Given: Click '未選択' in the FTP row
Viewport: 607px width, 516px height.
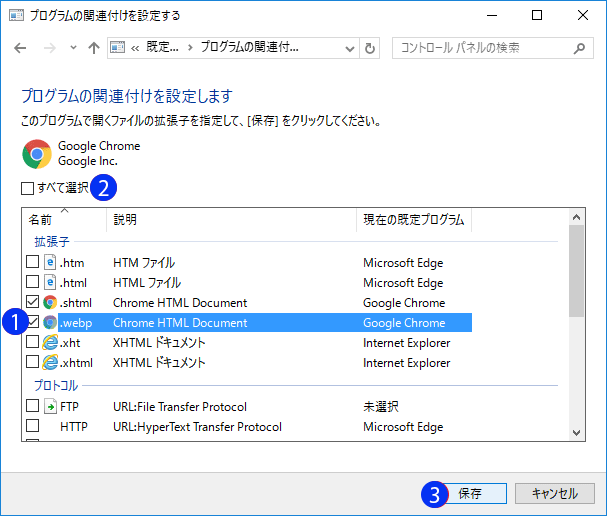Looking at the screenshot, I should pos(381,407).
